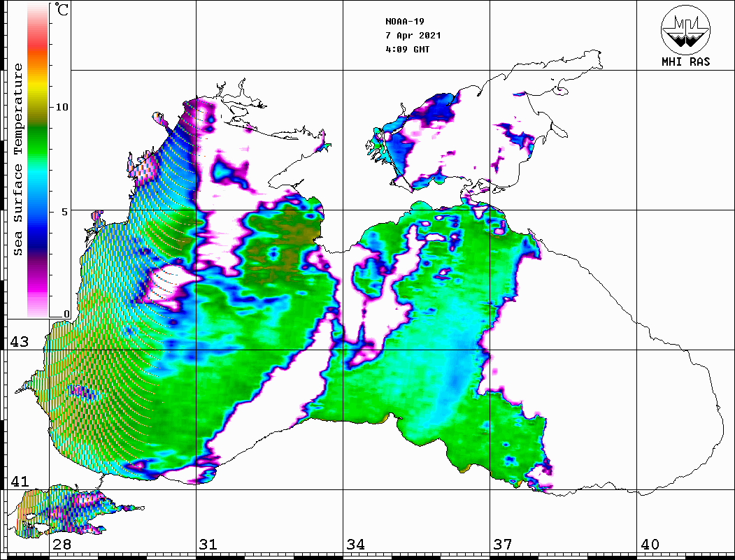Click the '°C' unit label
The height and width of the screenshot is (560, 735).
[x=62, y=9]
